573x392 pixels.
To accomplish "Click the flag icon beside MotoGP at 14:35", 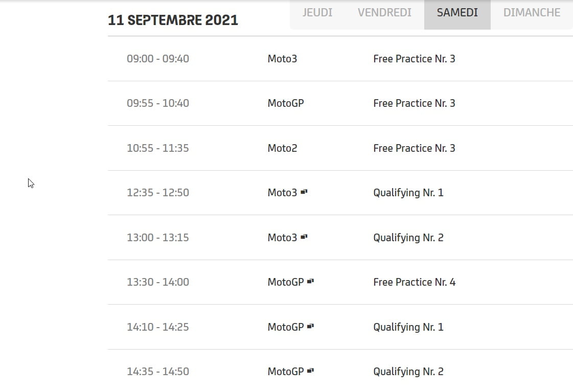I will click(x=310, y=371).
